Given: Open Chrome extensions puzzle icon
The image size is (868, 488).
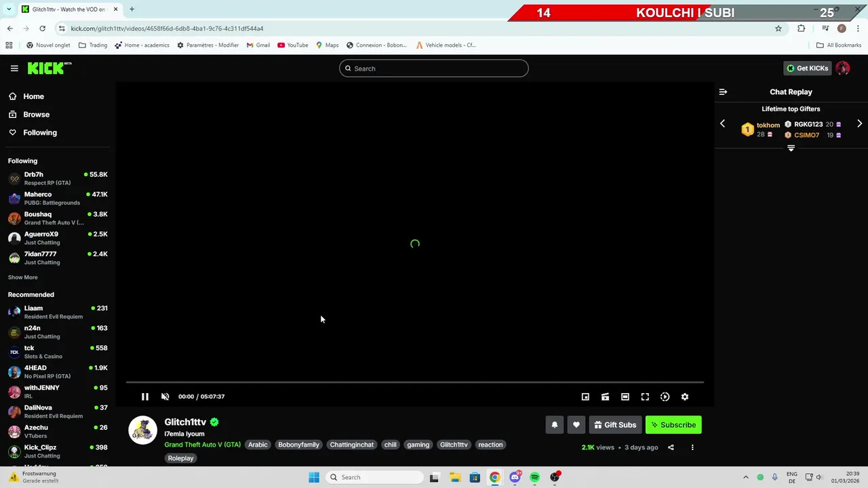Looking at the screenshot, I should click(x=801, y=28).
